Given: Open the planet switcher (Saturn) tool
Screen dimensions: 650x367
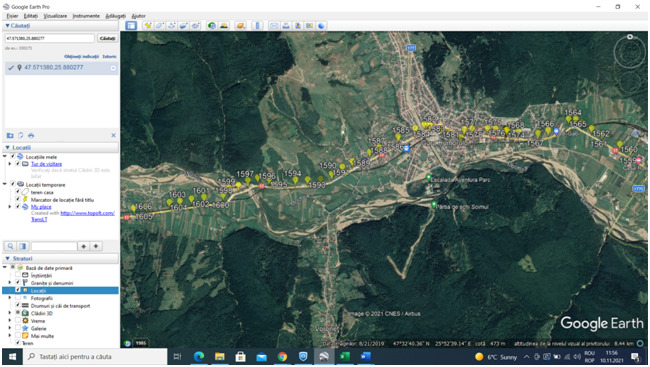Looking at the screenshot, I should coord(240,26).
